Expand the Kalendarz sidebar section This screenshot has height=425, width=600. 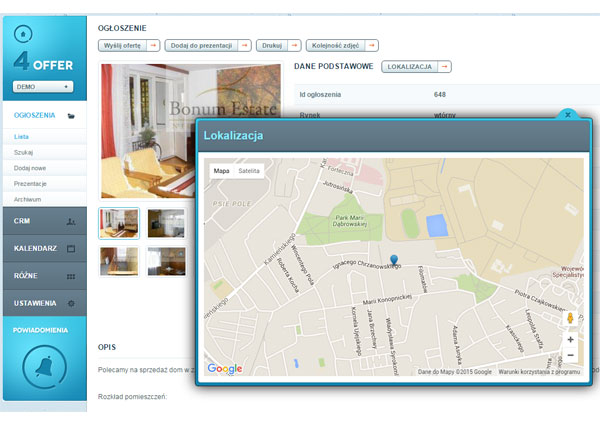point(43,247)
